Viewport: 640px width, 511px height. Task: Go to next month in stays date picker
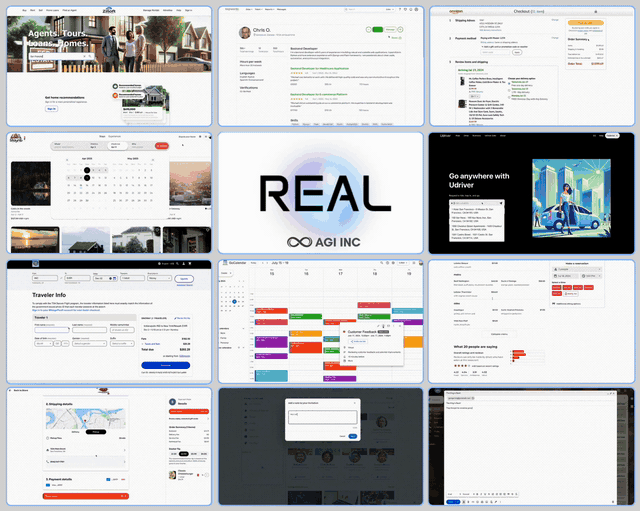pyautogui.click(x=153, y=160)
